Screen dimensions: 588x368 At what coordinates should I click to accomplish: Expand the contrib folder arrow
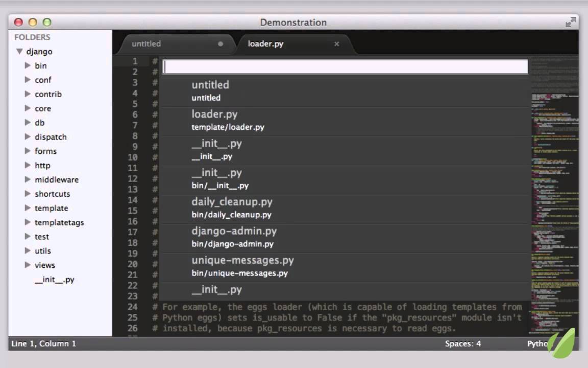tap(28, 94)
